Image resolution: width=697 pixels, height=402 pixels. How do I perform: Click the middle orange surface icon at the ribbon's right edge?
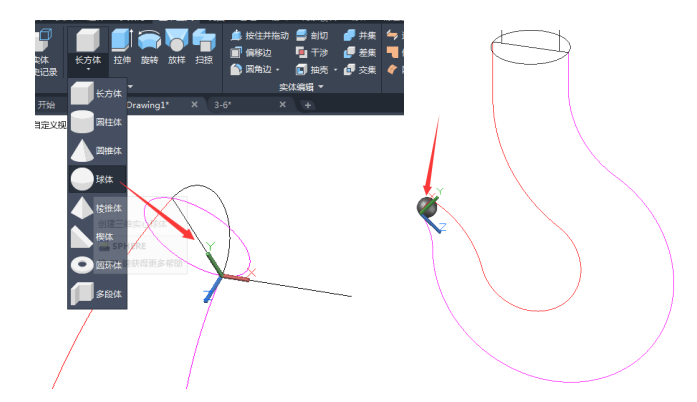tap(393, 52)
